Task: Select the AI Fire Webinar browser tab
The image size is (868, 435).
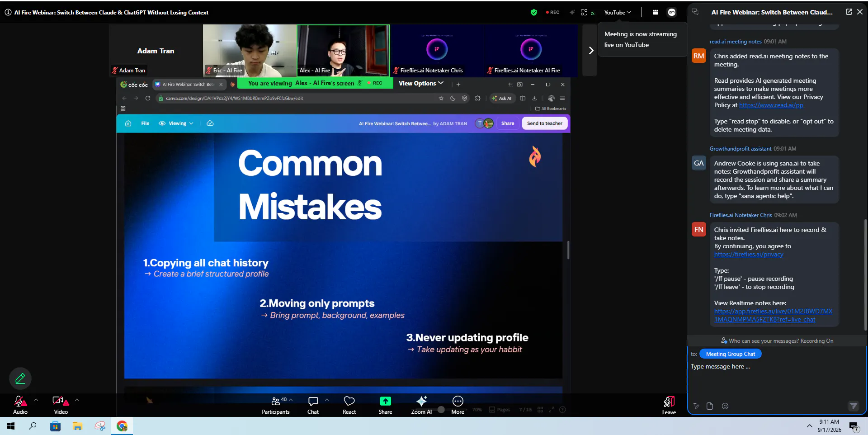Action: pyautogui.click(x=189, y=84)
